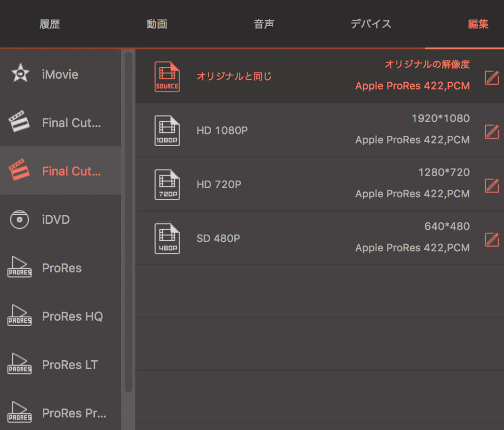Edit the HD 1080P preset settings
This screenshot has width=504, height=430.
(x=492, y=132)
